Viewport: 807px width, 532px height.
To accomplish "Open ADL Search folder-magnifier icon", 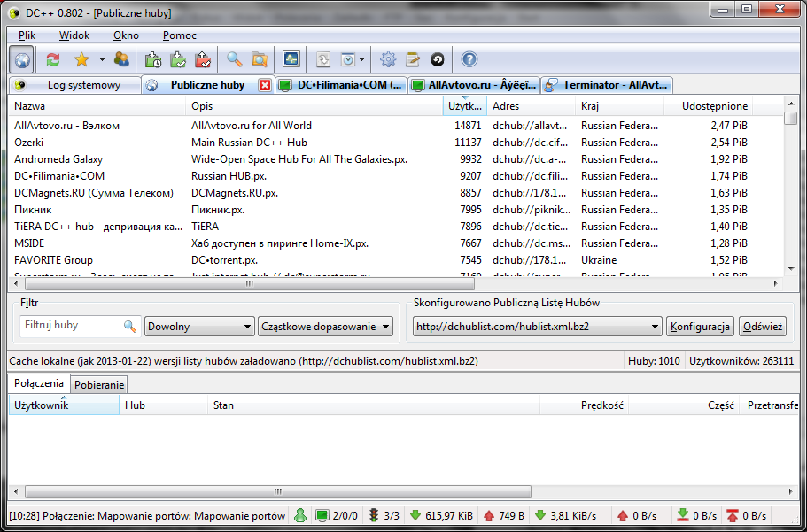I will (260, 59).
